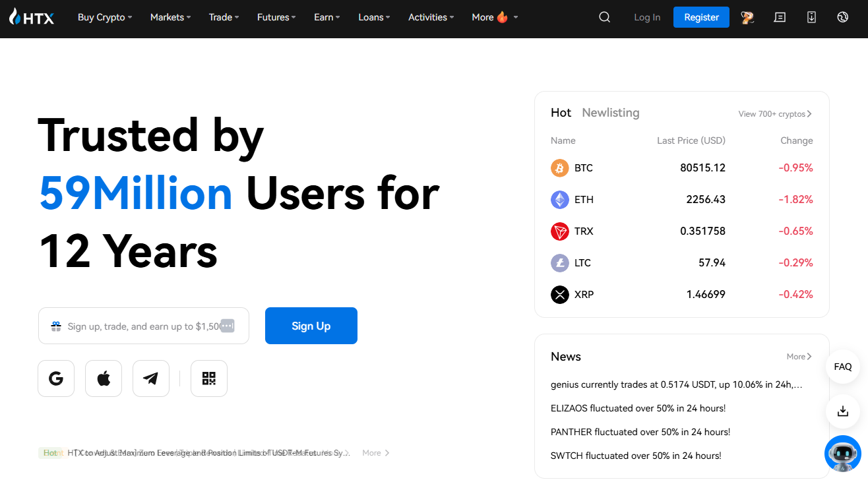Expand the Loans dropdown
Viewport: 868px width, 482px height.
click(x=374, y=17)
